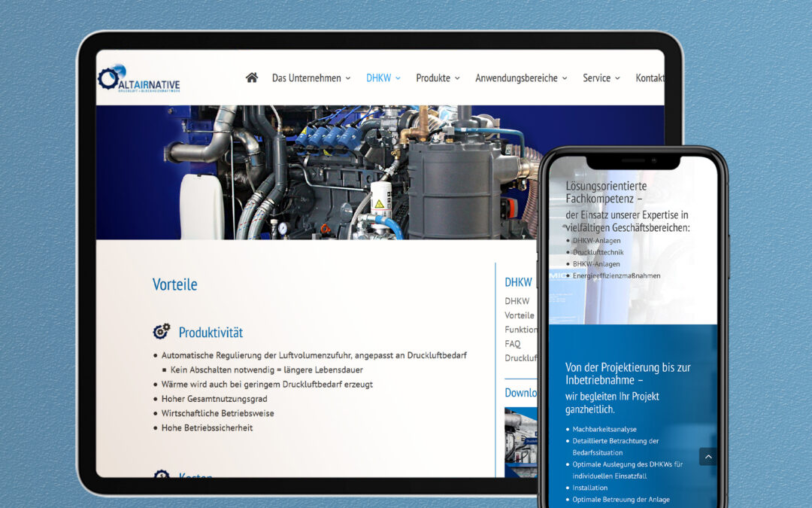Tap 'BHKW-Anlagen' bullet on the phone

pyautogui.click(x=596, y=264)
